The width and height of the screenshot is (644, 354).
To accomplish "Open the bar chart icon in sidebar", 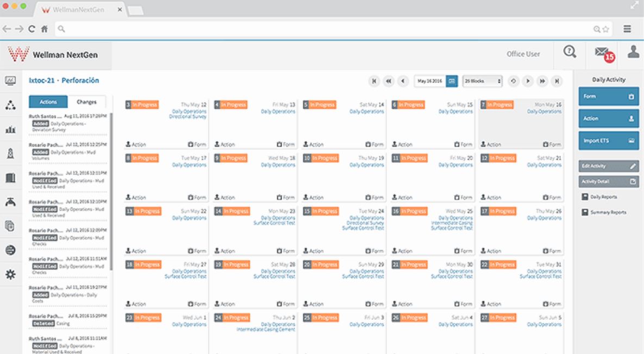I will point(11,130).
